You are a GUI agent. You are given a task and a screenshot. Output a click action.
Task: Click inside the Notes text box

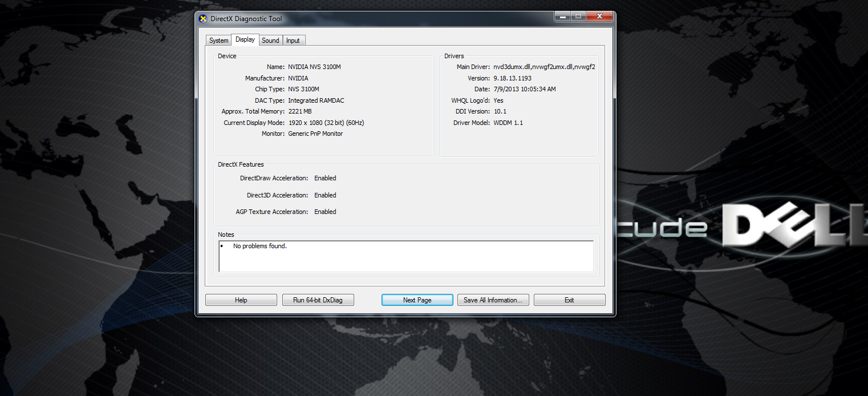[406, 256]
